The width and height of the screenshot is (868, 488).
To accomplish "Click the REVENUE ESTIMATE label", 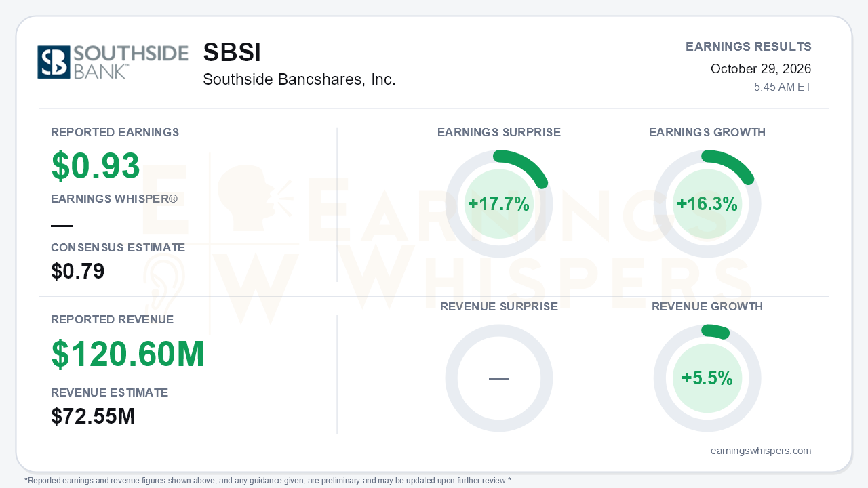I will (110, 392).
